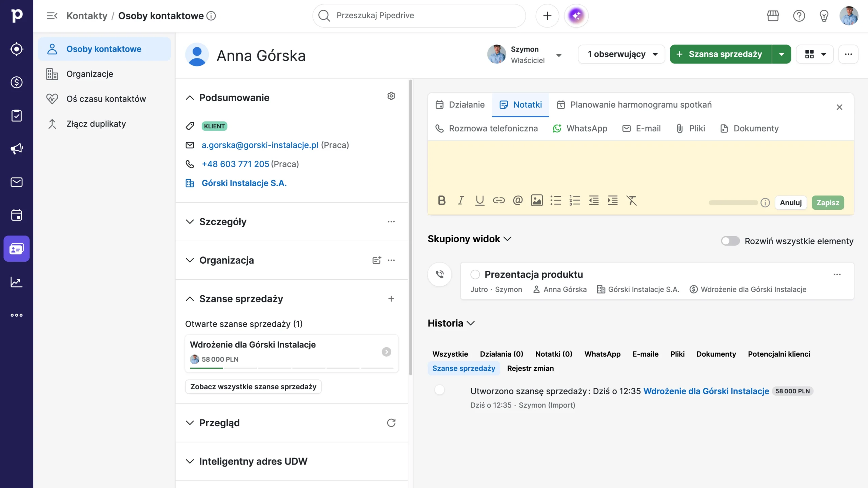Open the AI assistant sparkle button

click(x=576, y=16)
